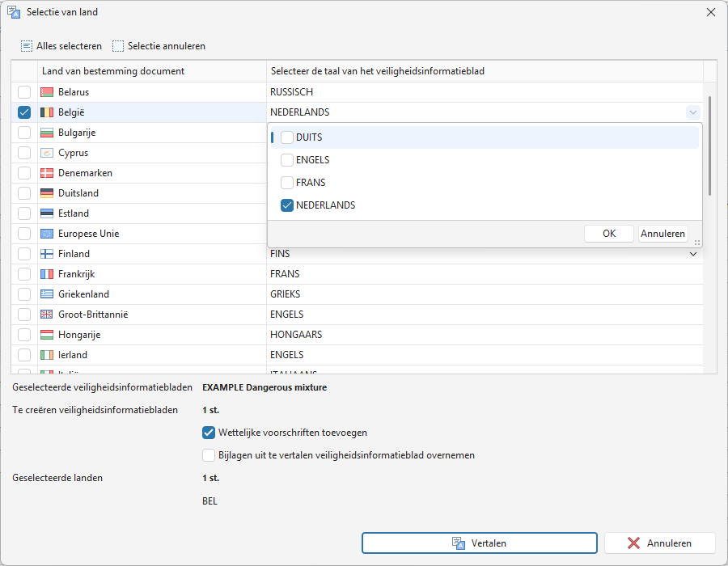Click the Frankrijk flag icon

pos(47,274)
